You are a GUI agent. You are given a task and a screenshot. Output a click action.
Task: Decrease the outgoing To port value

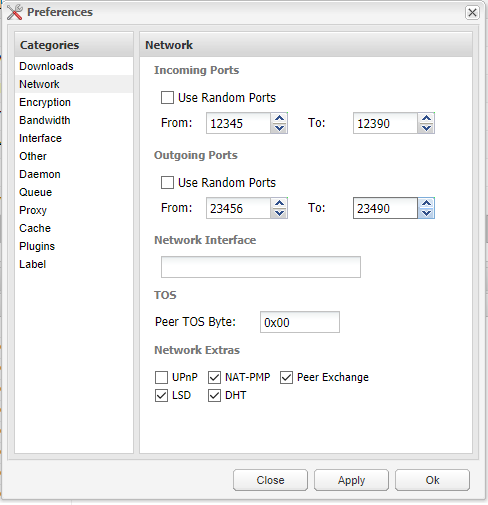426,213
